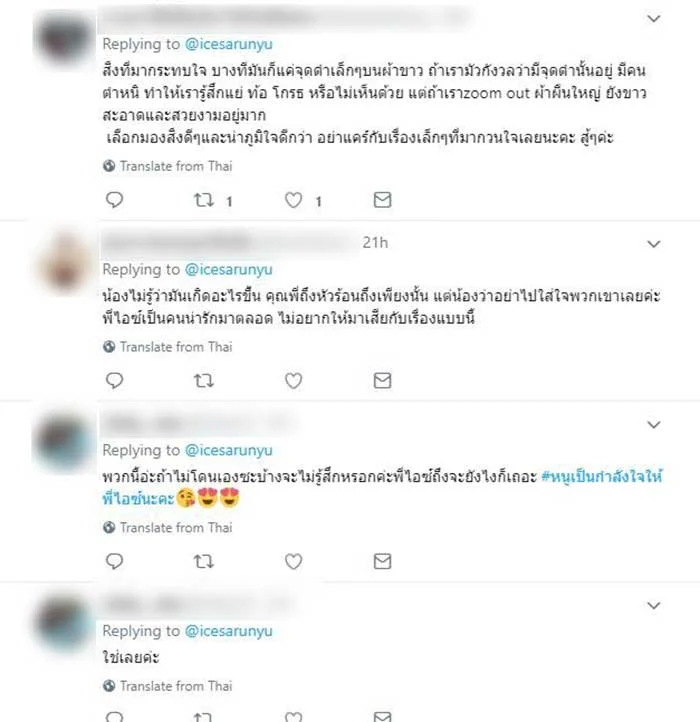Open @icesarunyu profile in first reply

click(228, 44)
